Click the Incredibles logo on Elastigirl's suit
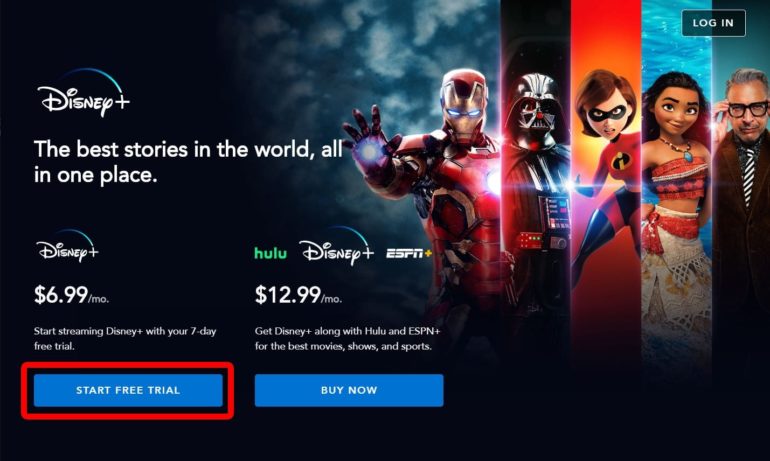770x461 pixels. (621, 161)
